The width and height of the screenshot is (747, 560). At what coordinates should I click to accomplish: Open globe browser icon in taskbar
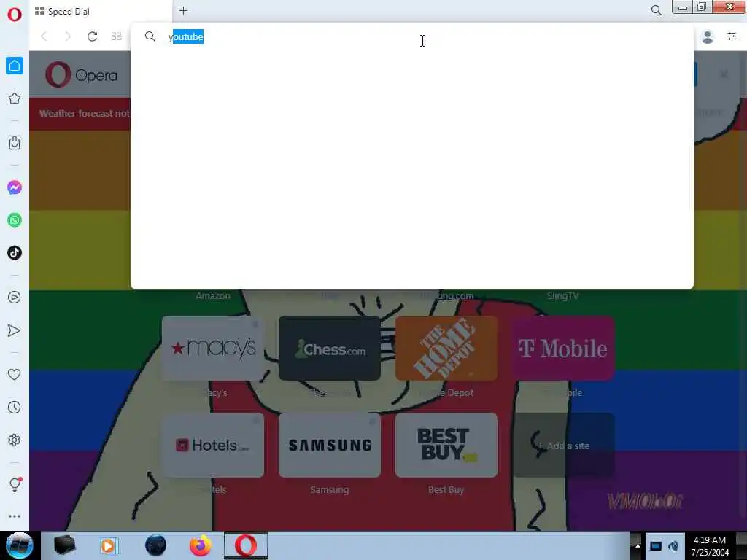click(156, 545)
